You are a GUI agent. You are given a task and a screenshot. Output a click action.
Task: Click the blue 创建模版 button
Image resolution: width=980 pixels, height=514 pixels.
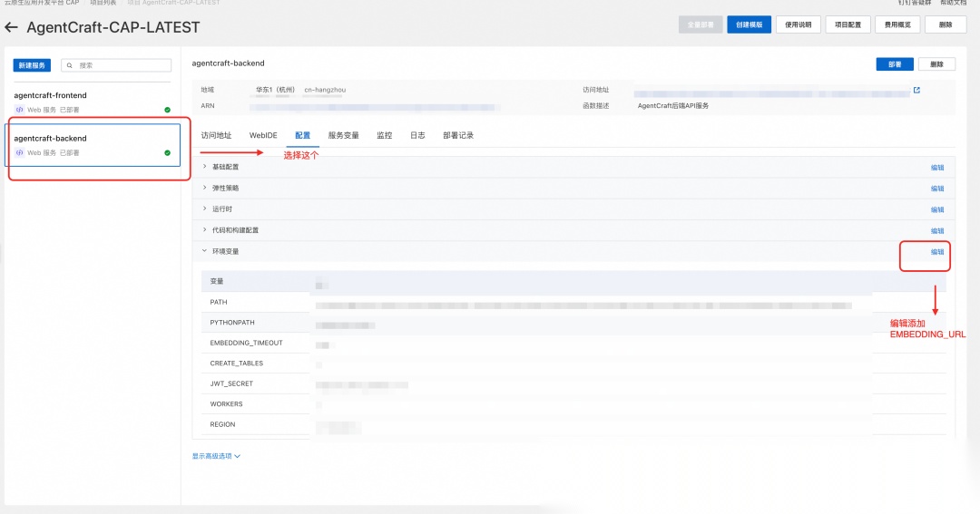[x=749, y=25]
